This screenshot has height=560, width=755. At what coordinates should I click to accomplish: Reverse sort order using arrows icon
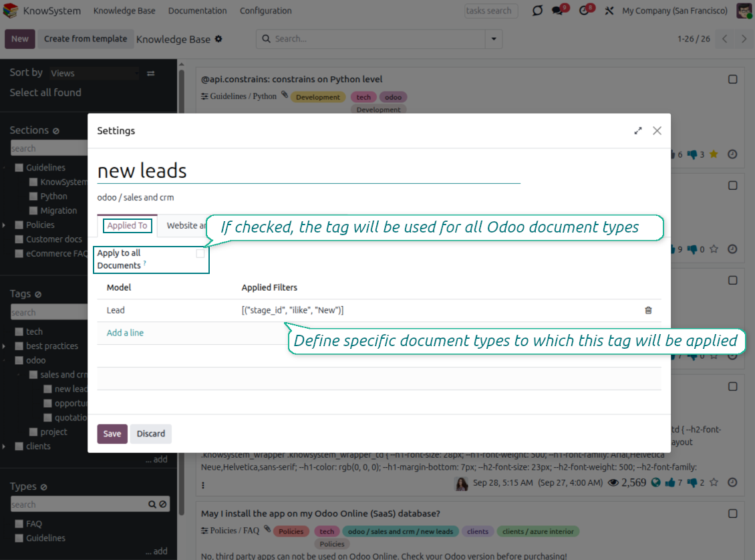(151, 74)
